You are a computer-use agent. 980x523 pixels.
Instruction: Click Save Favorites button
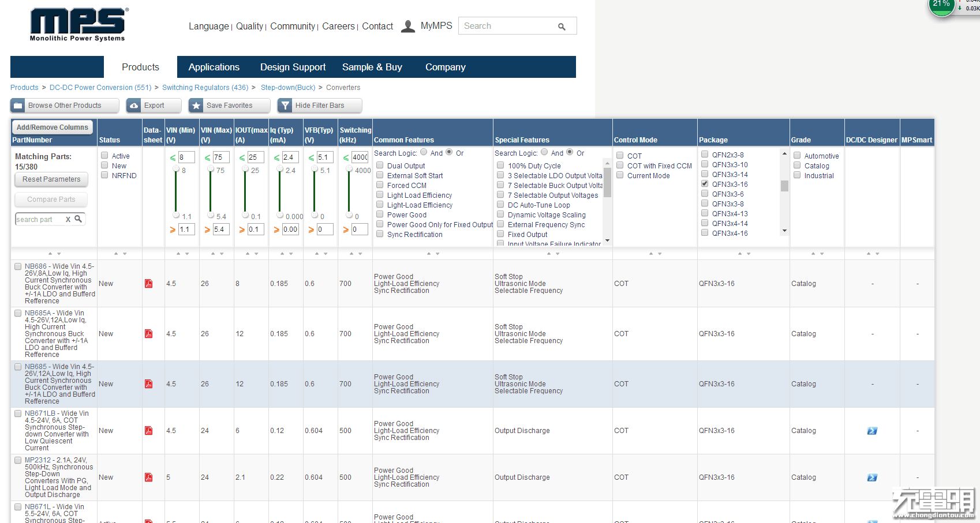pos(230,106)
